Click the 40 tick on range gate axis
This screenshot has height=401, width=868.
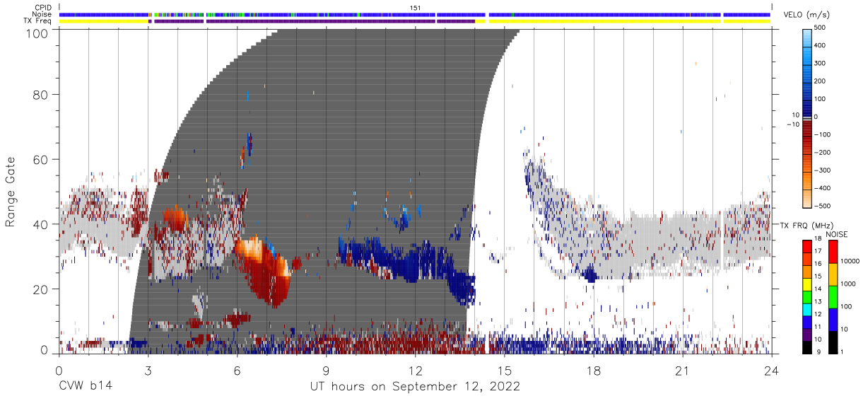coord(42,224)
